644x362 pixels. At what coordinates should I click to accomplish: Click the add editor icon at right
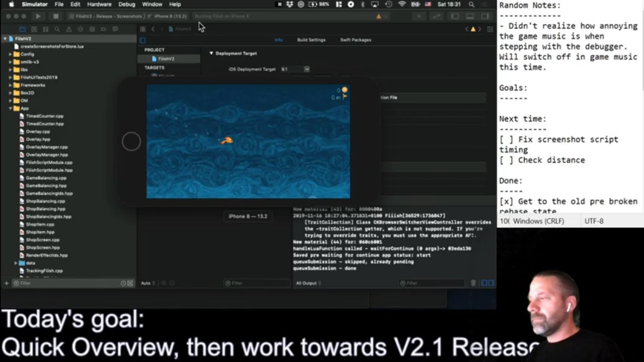490,29
